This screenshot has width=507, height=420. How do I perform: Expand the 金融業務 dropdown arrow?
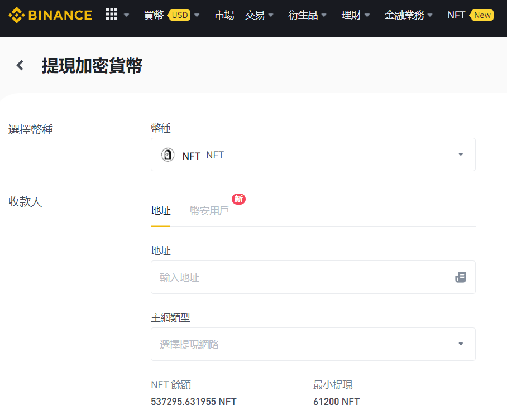pyautogui.click(x=430, y=15)
